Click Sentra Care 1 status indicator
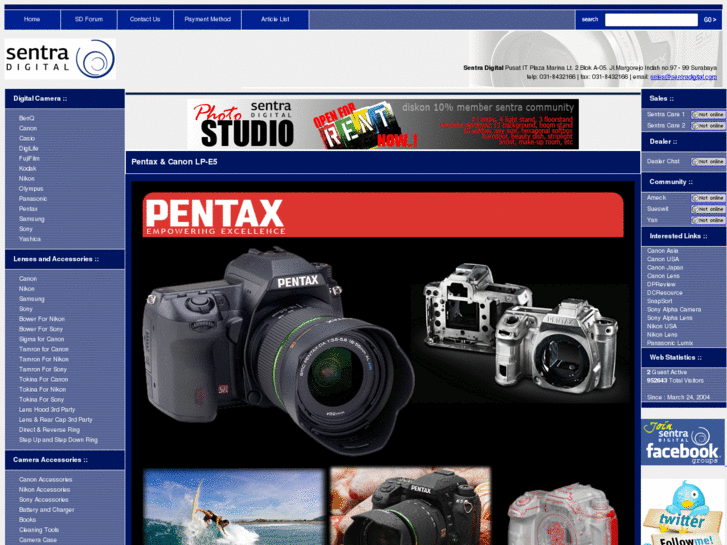 [708, 115]
